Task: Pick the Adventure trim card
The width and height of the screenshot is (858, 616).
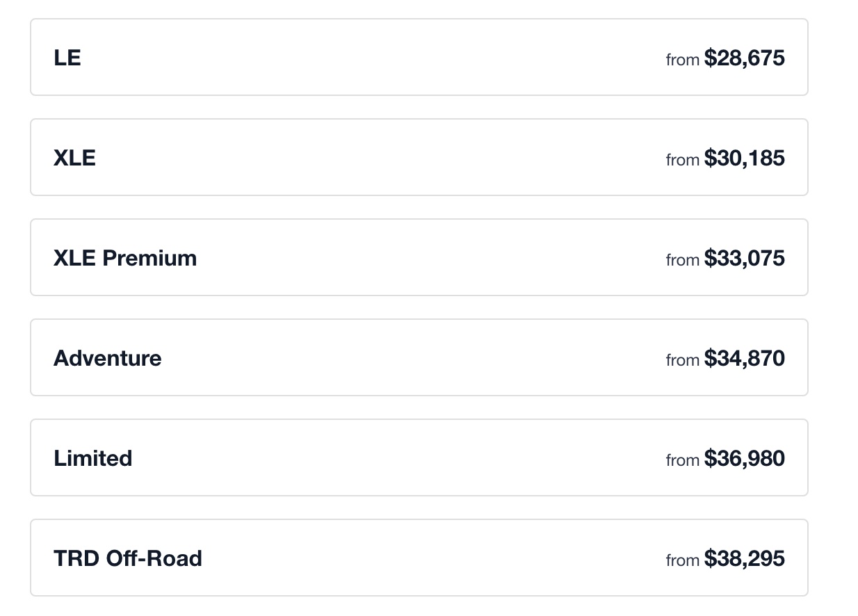Action: (x=417, y=358)
